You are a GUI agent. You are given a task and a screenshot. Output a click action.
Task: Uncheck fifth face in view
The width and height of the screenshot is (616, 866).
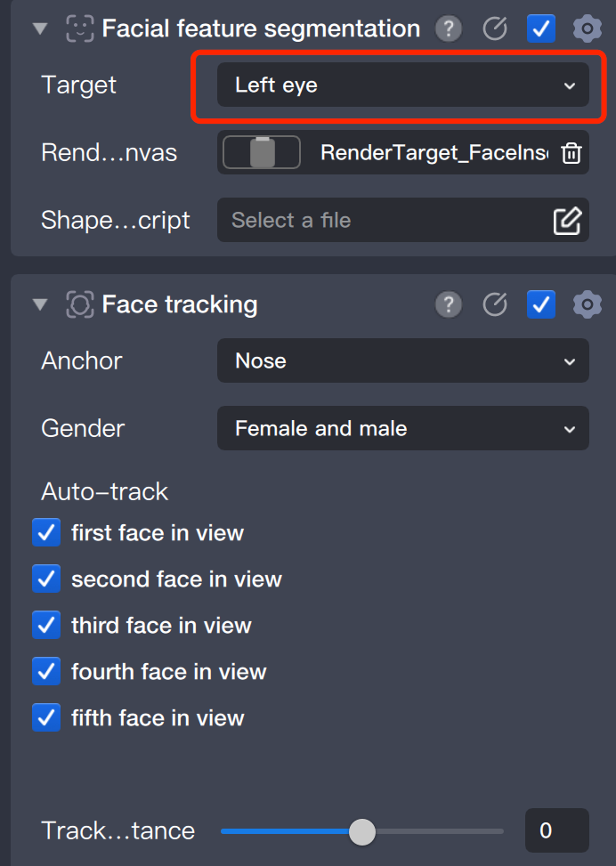point(45,718)
